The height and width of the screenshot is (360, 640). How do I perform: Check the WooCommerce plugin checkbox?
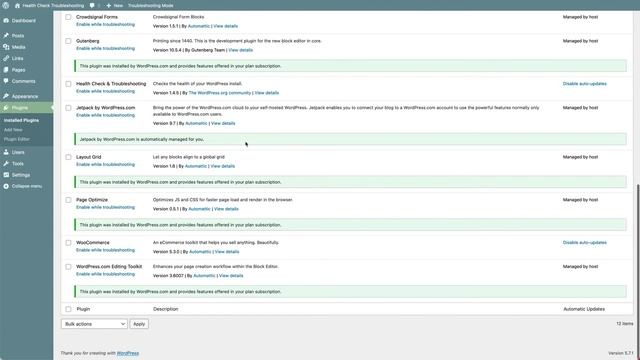[x=68, y=242]
